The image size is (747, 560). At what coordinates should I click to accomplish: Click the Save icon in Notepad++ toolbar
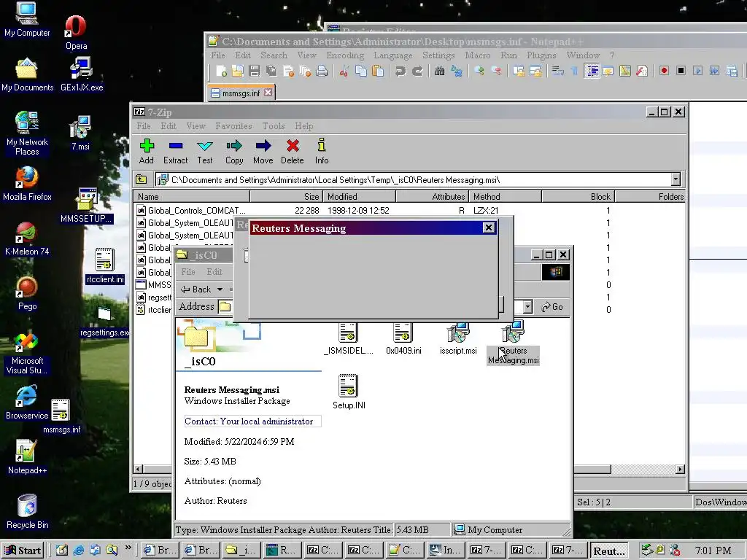coord(255,71)
